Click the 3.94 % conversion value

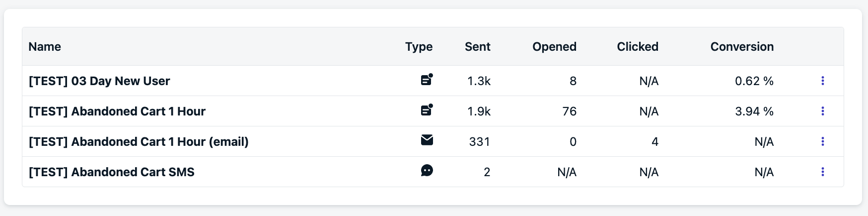(x=754, y=111)
